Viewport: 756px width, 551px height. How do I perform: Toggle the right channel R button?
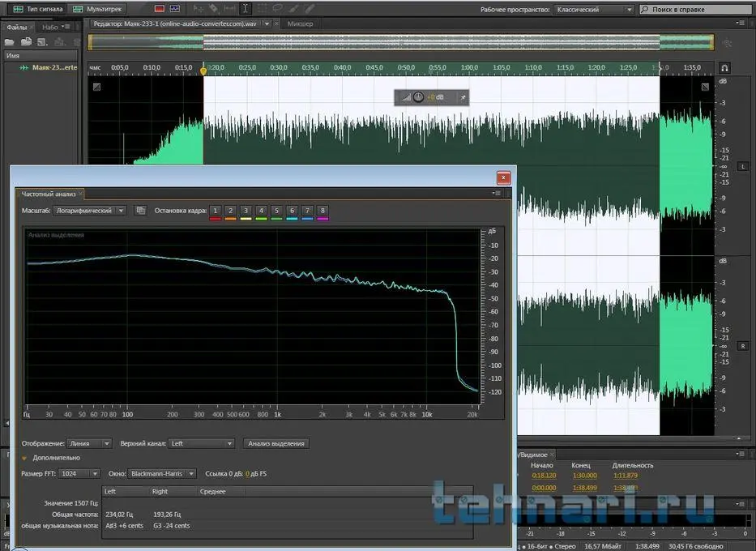[x=742, y=346]
